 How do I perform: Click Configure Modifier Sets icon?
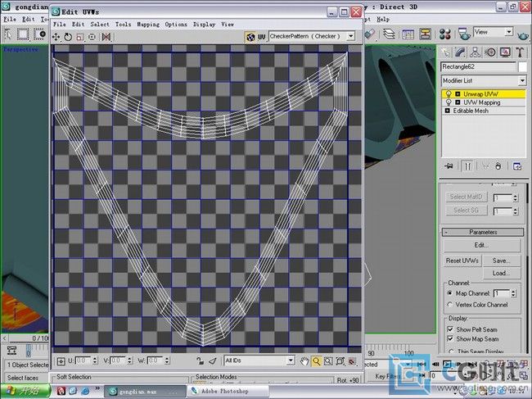pyautogui.click(x=517, y=166)
